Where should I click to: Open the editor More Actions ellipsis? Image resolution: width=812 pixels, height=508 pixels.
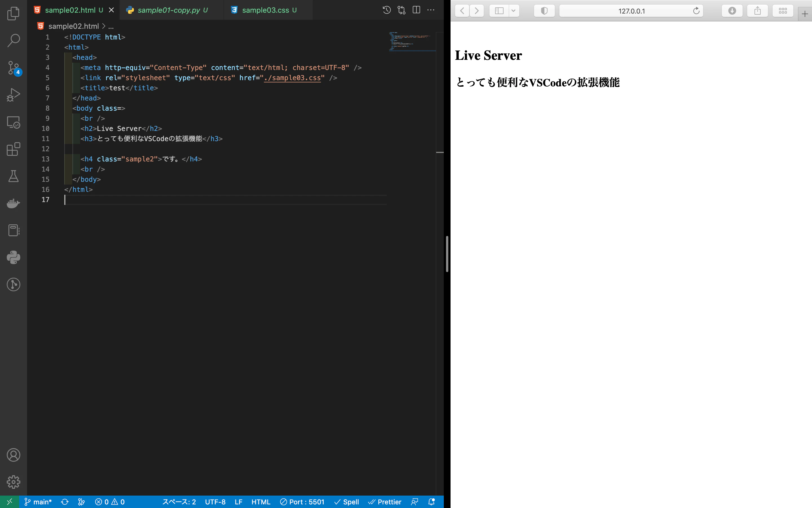tap(431, 10)
